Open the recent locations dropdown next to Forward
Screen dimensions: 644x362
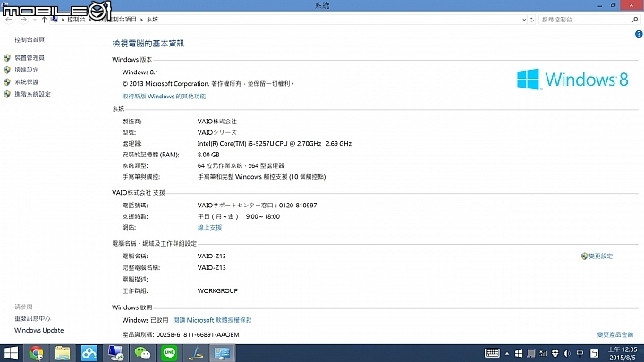pos(35,20)
